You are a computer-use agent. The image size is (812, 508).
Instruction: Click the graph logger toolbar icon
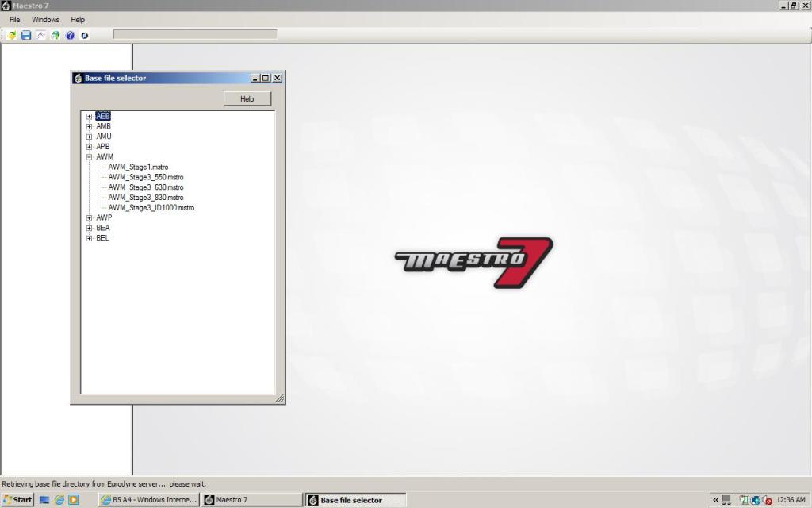40,35
